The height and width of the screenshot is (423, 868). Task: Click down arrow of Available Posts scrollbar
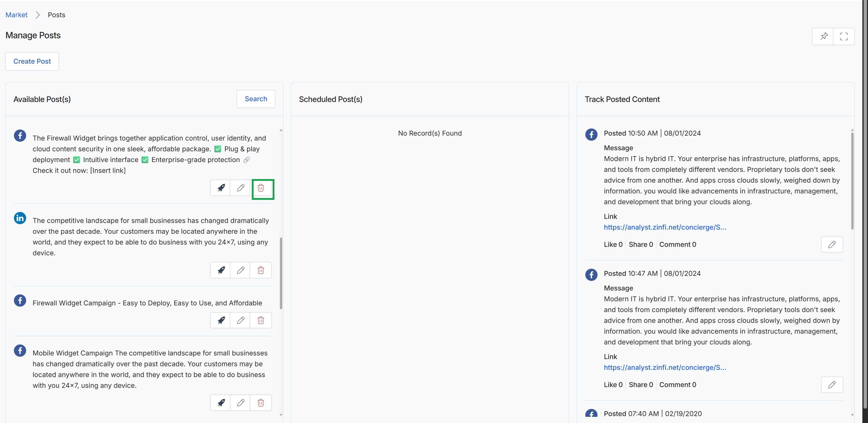click(281, 415)
